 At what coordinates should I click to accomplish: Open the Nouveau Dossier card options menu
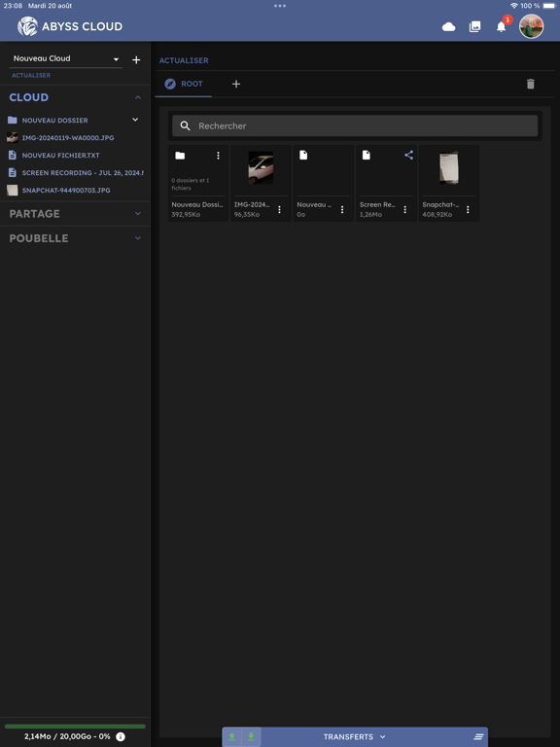click(x=218, y=156)
